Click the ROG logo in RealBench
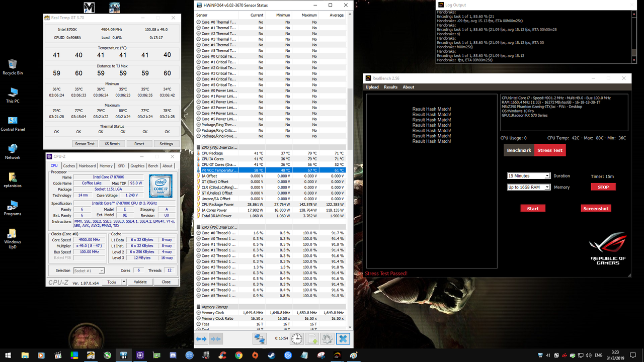644x362 pixels. point(608,249)
